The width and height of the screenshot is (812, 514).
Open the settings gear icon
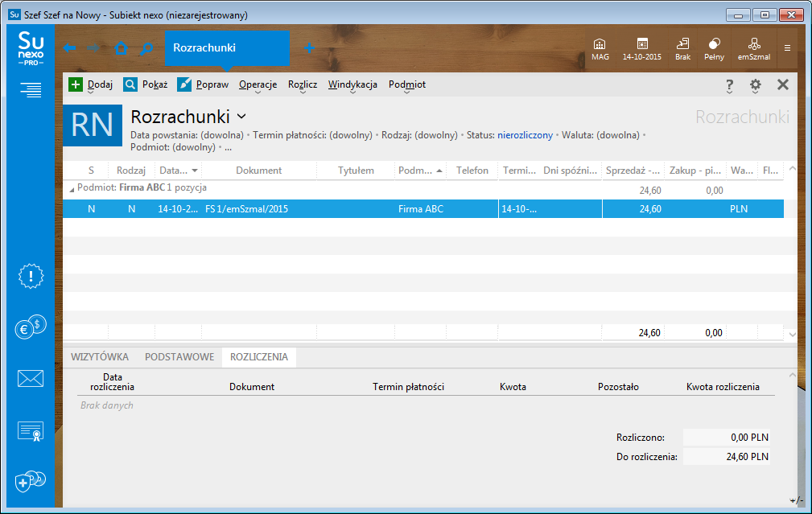[x=755, y=84]
